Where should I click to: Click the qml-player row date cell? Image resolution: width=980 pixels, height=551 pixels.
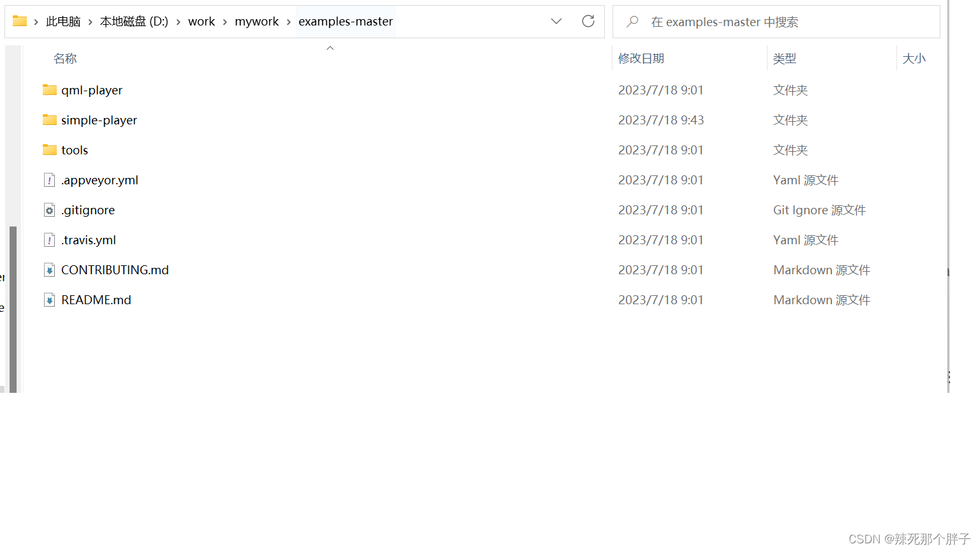click(x=661, y=90)
